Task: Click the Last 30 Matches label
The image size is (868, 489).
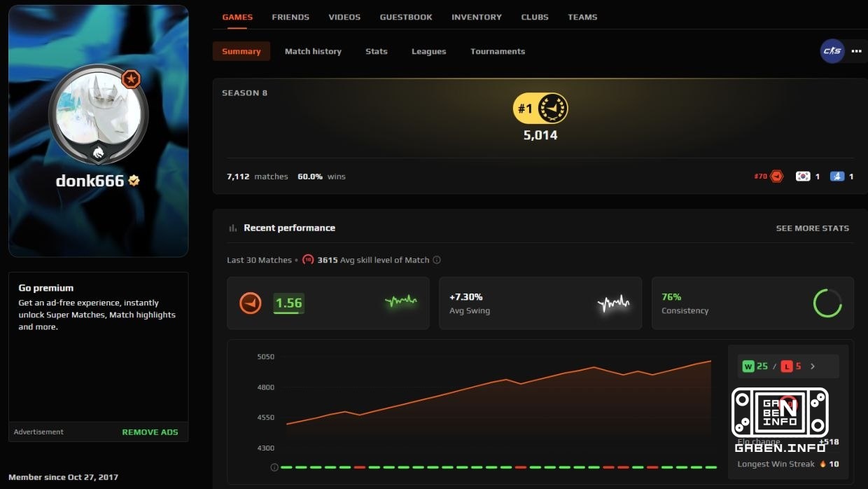Action: coord(259,260)
